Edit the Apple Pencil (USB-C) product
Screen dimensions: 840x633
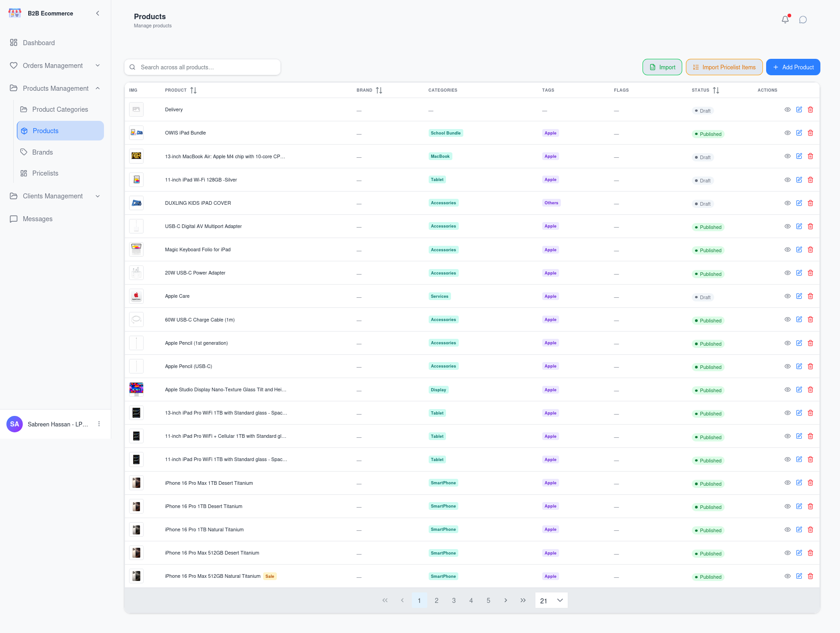[x=799, y=366]
